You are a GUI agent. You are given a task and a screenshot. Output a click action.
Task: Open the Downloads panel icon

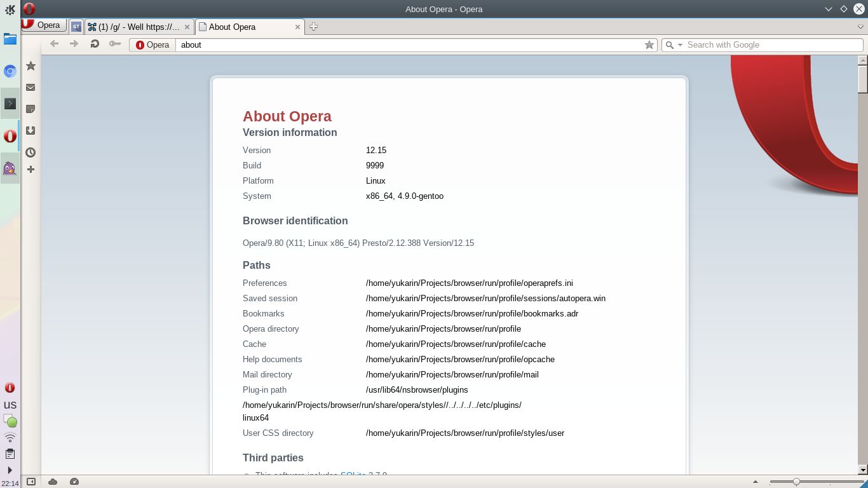[x=31, y=131]
